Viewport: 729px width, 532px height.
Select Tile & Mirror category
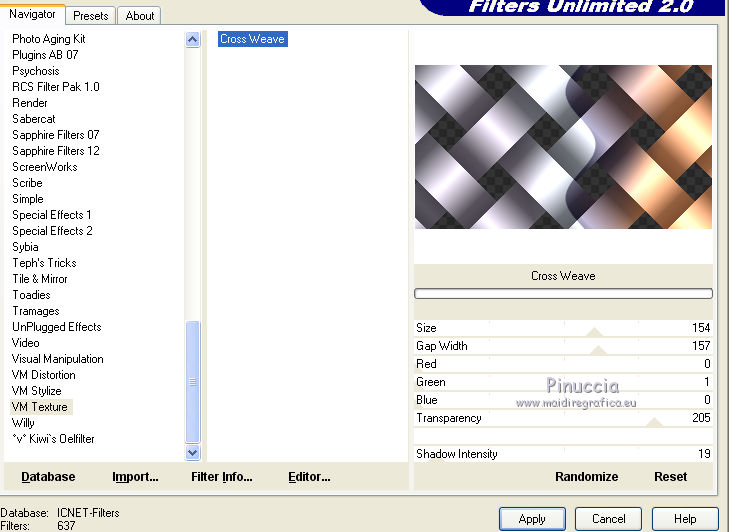click(40, 279)
